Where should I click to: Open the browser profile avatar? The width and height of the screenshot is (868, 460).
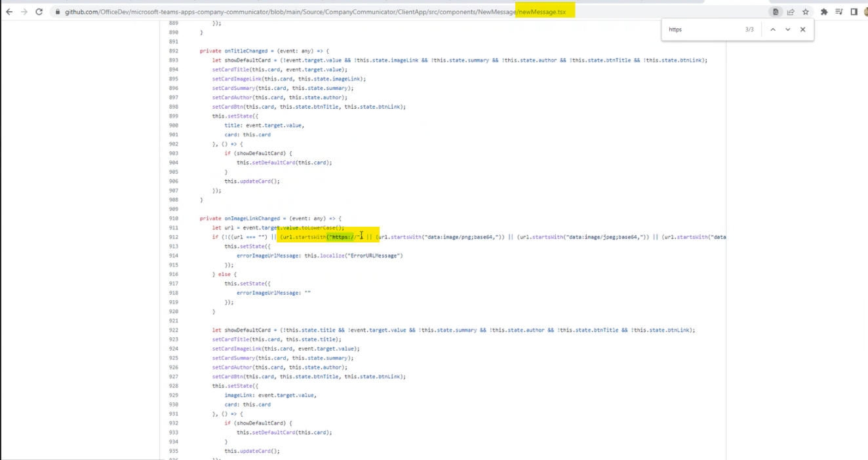pyautogui.click(x=865, y=11)
